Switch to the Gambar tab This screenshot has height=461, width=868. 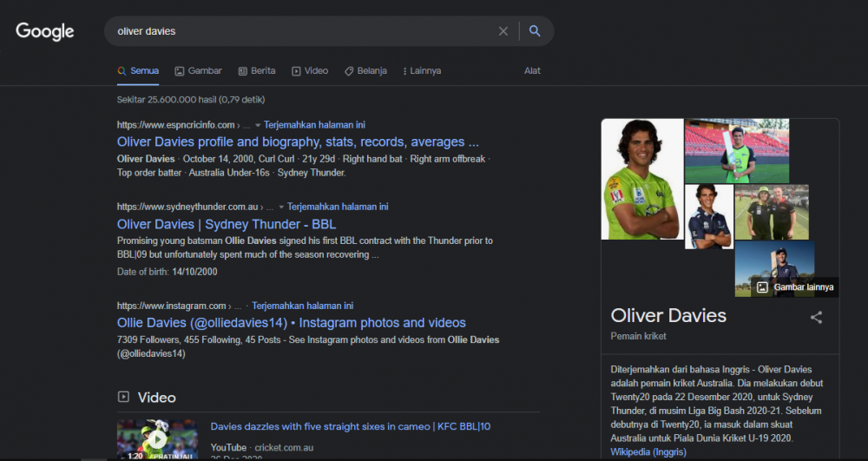pyautogui.click(x=198, y=71)
